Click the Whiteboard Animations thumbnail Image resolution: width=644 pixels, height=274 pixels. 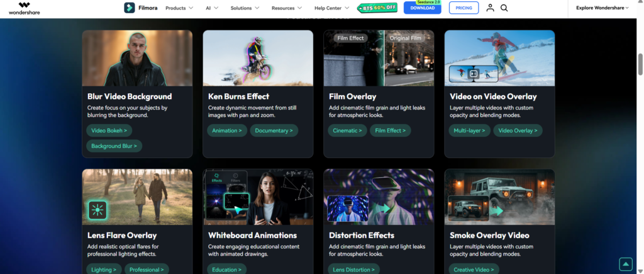point(258,197)
